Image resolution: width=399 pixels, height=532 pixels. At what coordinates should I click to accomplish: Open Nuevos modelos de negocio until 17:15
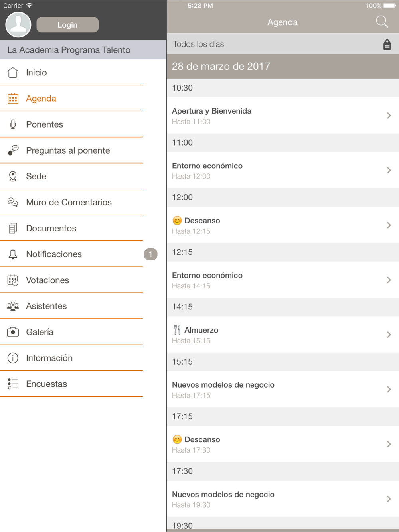coord(283,389)
